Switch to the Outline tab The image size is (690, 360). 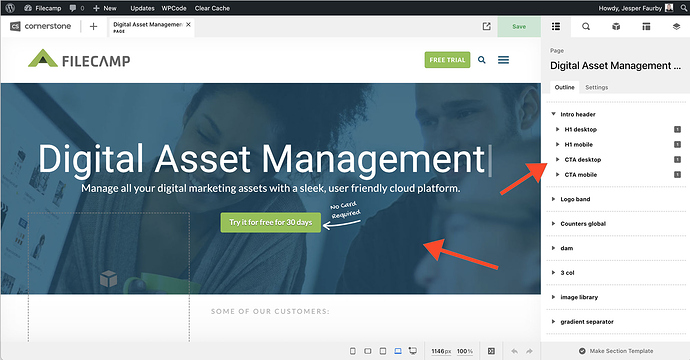[565, 87]
